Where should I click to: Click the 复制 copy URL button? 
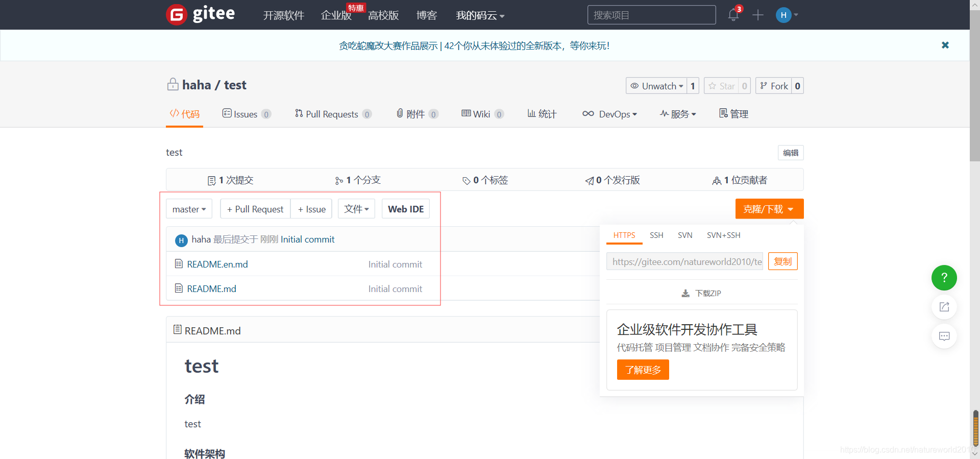click(x=783, y=261)
